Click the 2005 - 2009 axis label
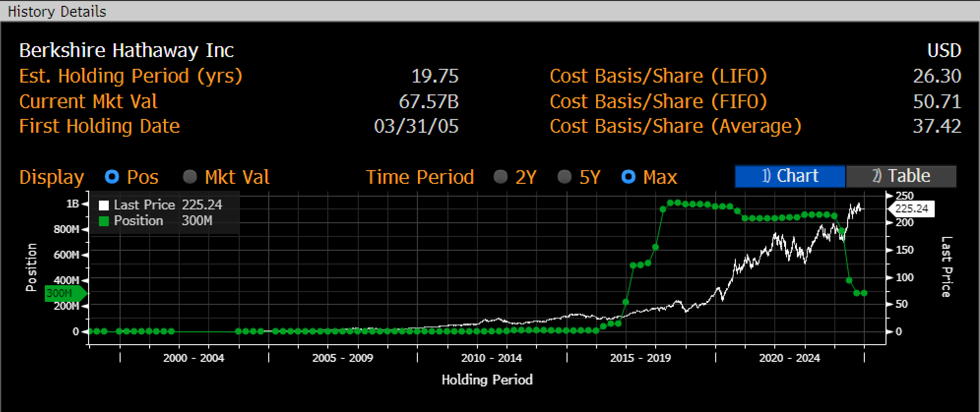The width and height of the screenshot is (980, 412). pyautogui.click(x=343, y=358)
